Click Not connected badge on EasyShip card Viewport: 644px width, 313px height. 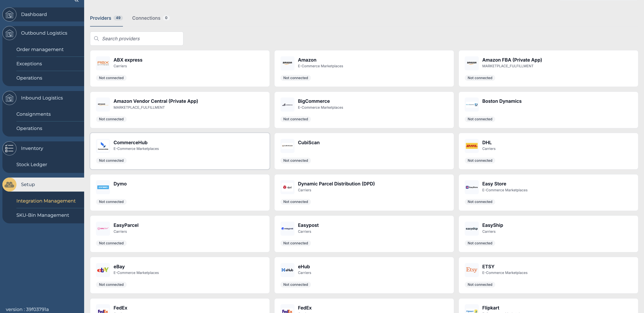tap(480, 243)
